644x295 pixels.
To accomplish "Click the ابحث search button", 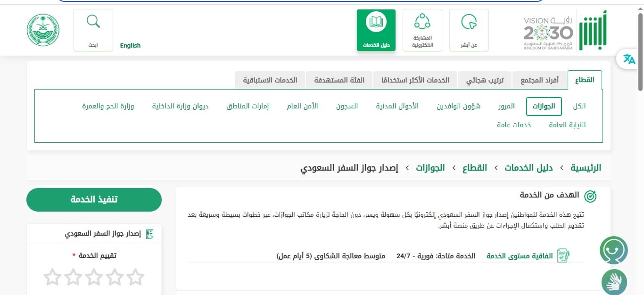I will [93, 30].
